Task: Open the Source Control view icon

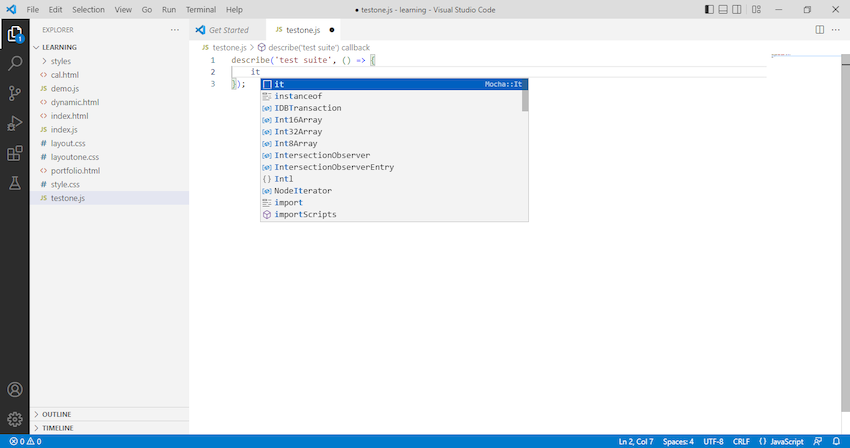Action: click(x=15, y=93)
